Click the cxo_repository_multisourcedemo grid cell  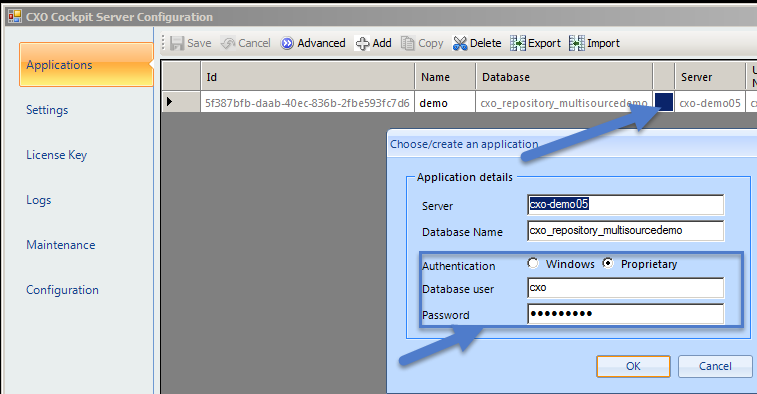coord(564,102)
